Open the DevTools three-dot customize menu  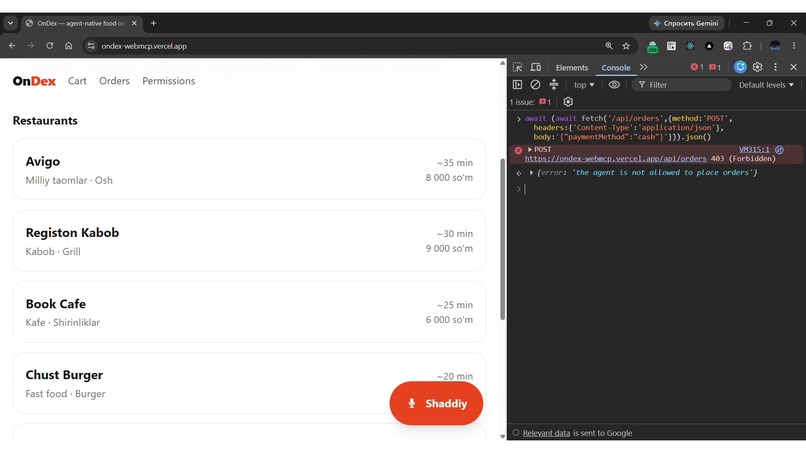point(776,67)
